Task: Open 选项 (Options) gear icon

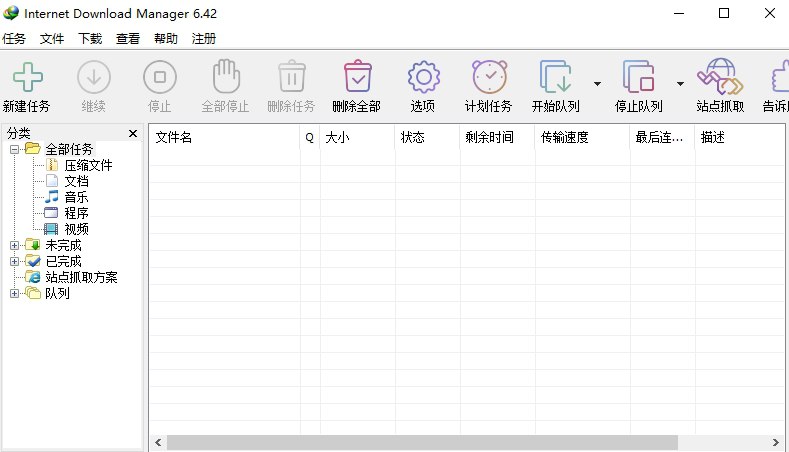Action: (x=423, y=78)
